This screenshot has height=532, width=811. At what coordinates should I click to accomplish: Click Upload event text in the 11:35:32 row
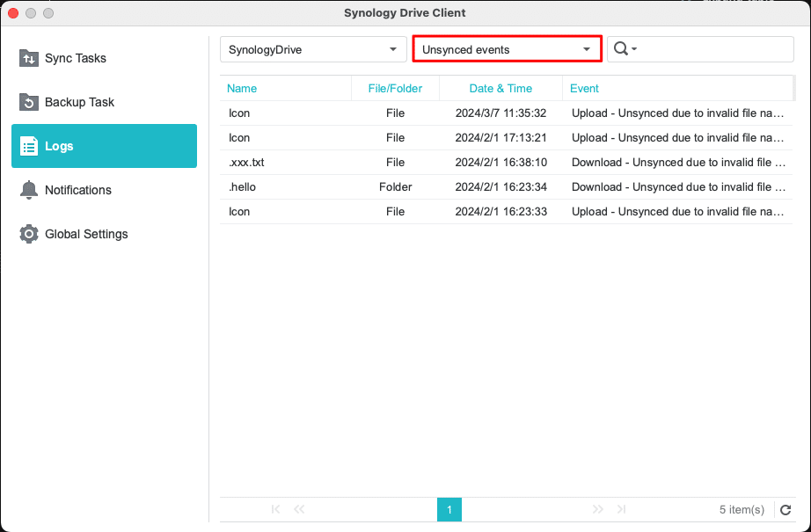click(x=677, y=113)
